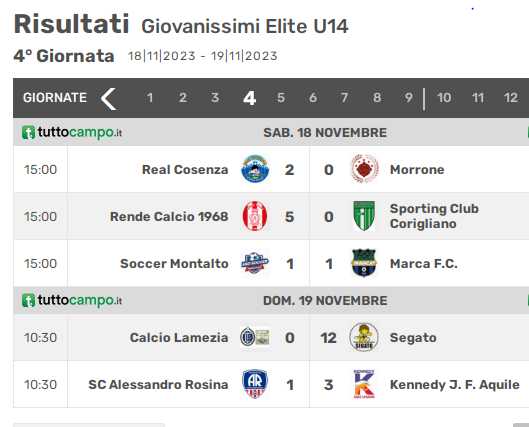This screenshot has height=427, width=529.
Task: Open the Real Cosenza team link
Action: point(185,170)
